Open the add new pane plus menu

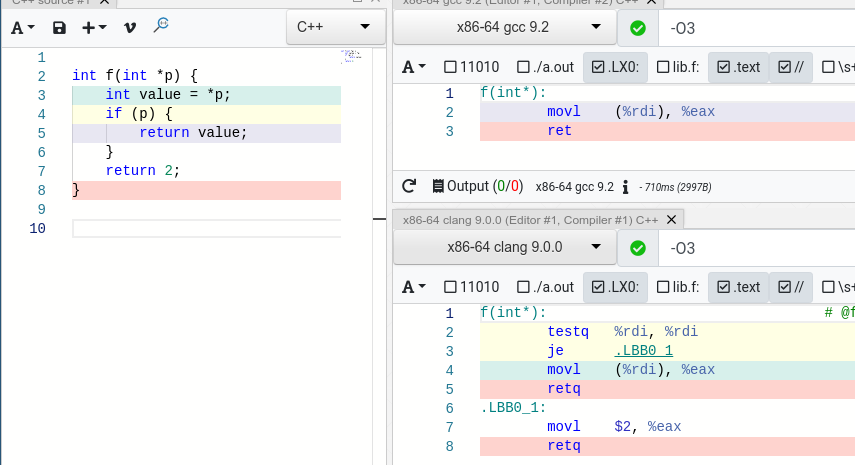tap(95, 28)
